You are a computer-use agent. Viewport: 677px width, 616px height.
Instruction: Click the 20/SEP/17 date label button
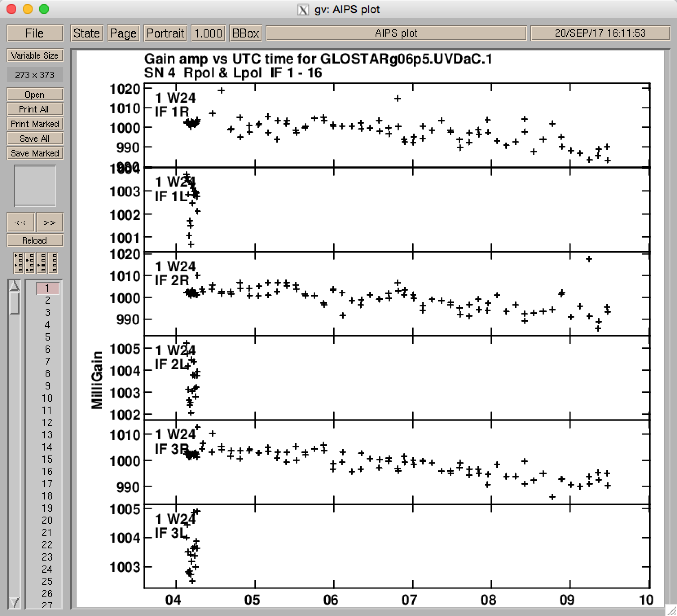[x=600, y=33]
